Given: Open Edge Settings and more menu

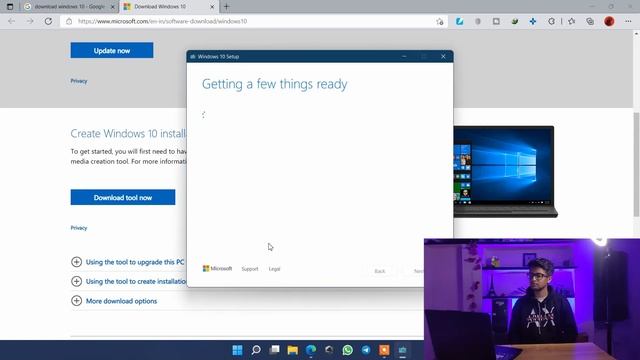Looking at the screenshot, I should tap(628, 21).
